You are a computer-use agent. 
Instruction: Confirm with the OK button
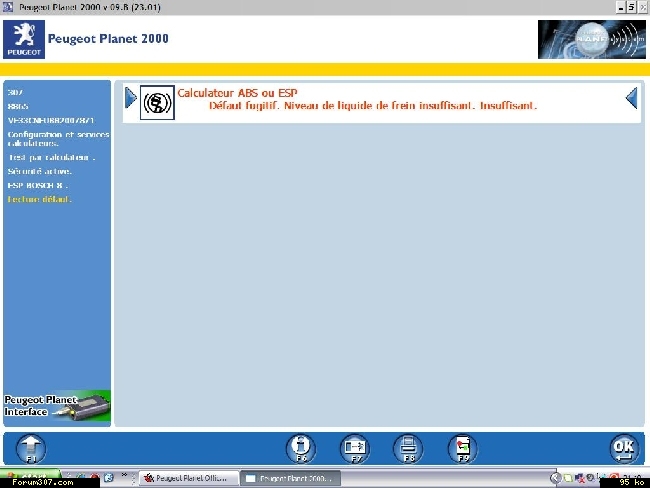[x=624, y=449]
